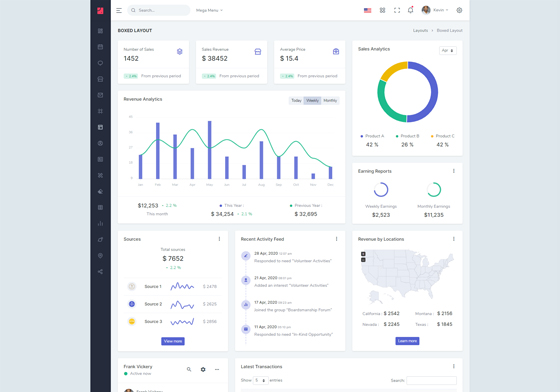Click the chat search magnifier icon
Viewport: 560px width, 392px height.
[x=189, y=370]
